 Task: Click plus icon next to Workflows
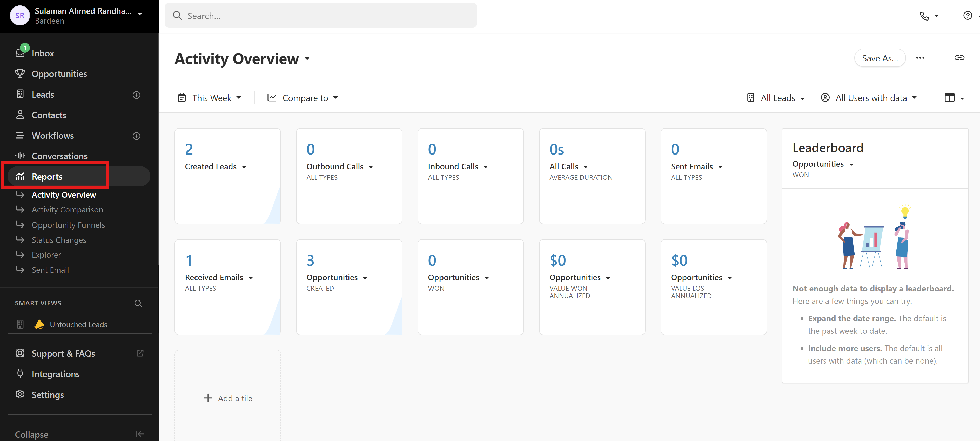[137, 136]
